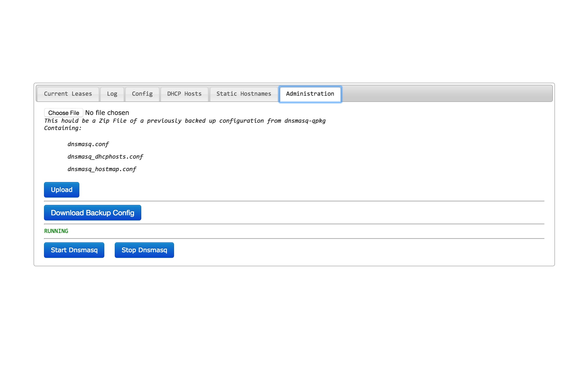Click the dnsmasq_dhcphosts.conf list entry

coord(105,157)
